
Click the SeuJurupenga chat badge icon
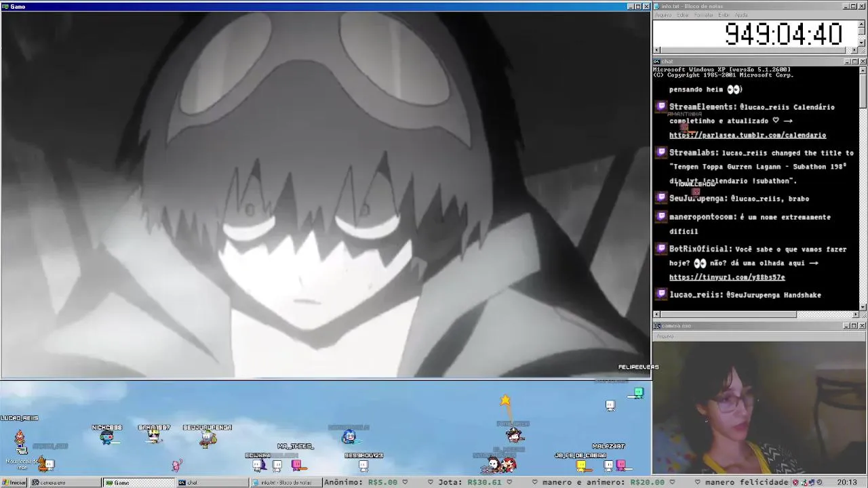pos(661,198)
